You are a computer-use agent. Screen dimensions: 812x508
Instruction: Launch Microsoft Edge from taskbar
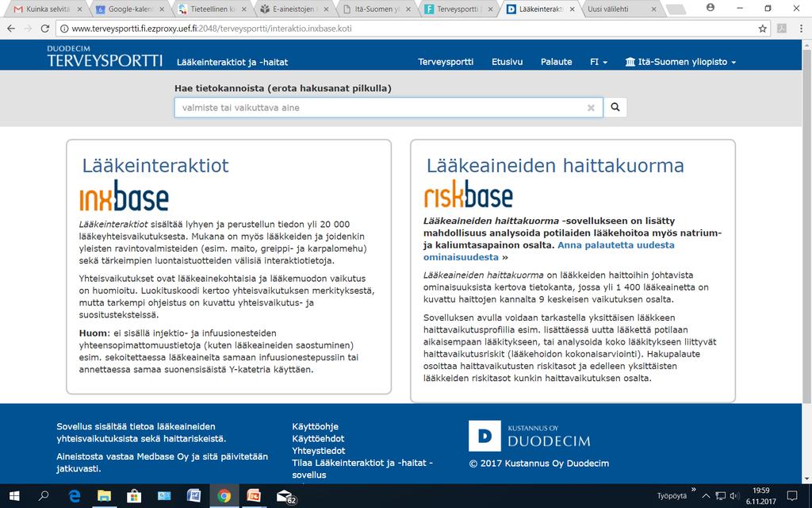(75, 496)
